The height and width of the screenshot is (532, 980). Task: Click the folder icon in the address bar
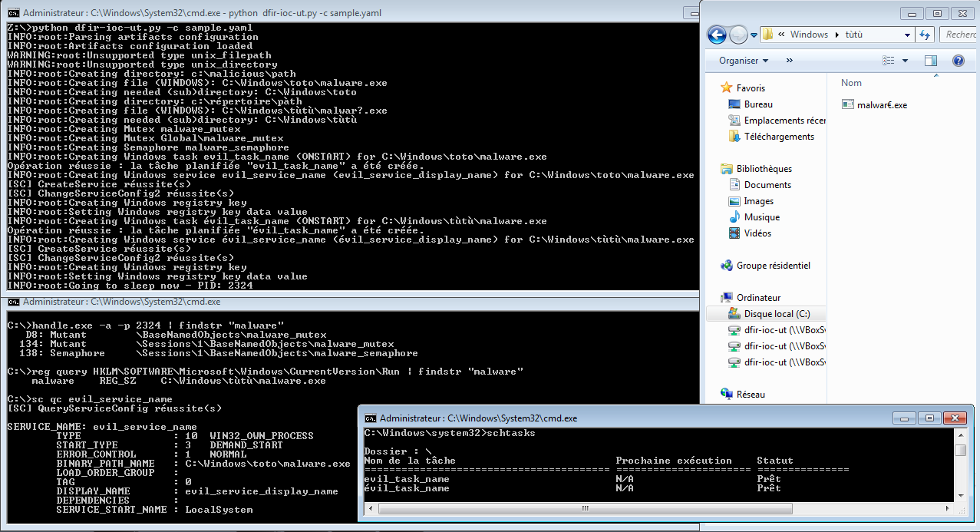click(767, 35)
